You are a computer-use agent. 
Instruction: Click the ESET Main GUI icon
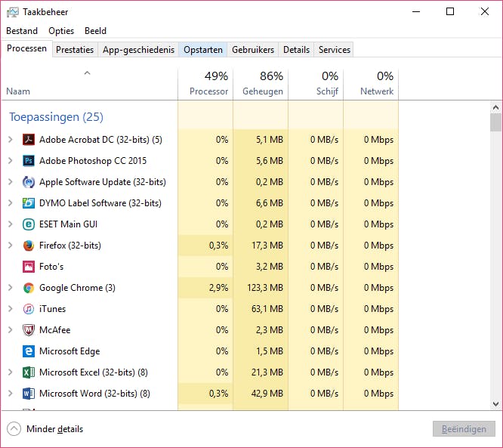29,224
